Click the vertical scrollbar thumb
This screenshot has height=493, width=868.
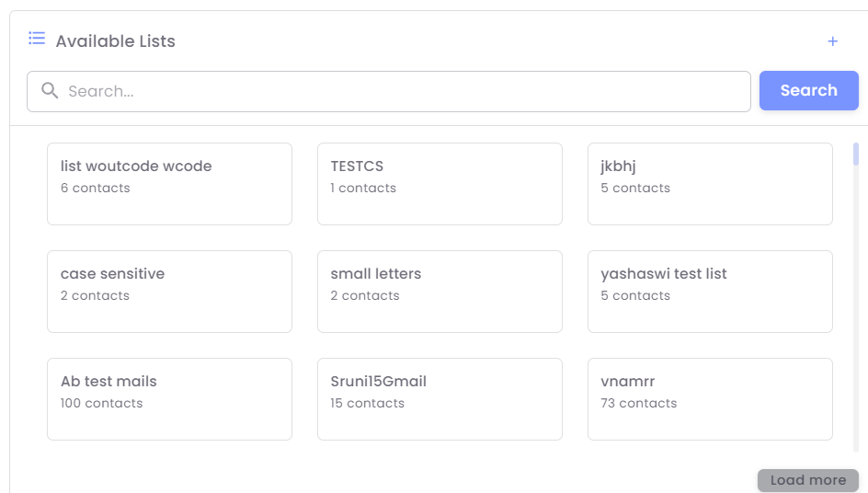(x=856, y=154)
